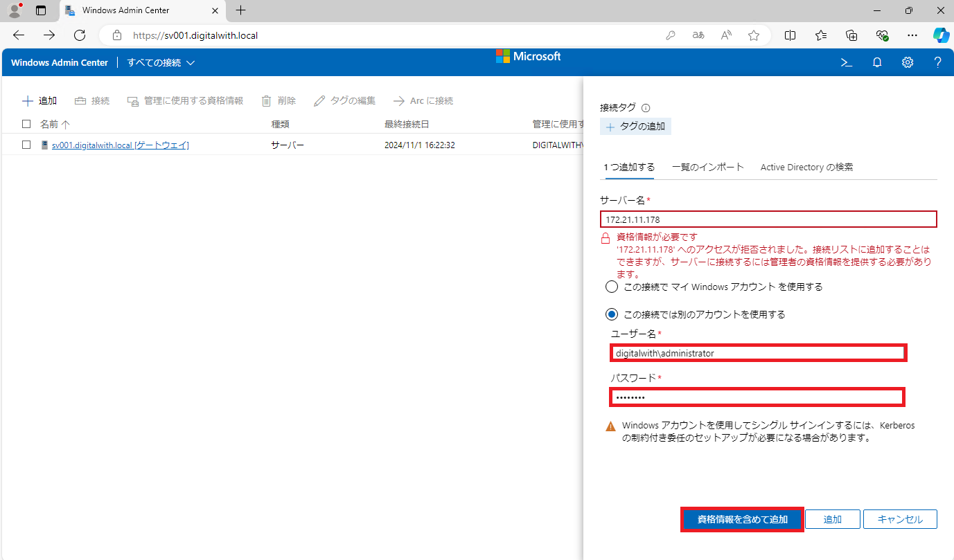Reload the page
The width and height of the screenshot is (954, 560).
coord(80,35)
